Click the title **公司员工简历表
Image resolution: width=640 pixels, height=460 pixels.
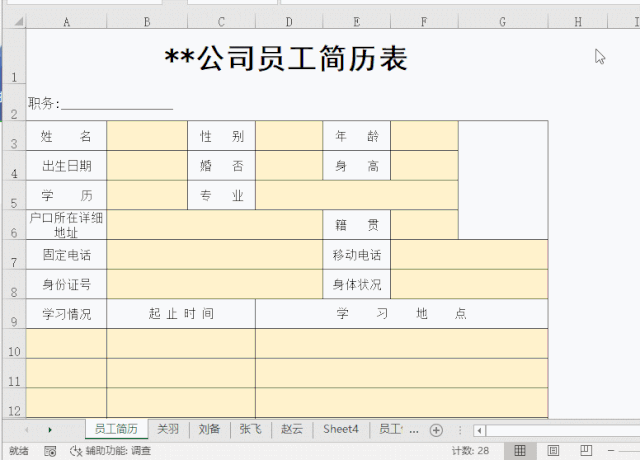pos(286,58)
